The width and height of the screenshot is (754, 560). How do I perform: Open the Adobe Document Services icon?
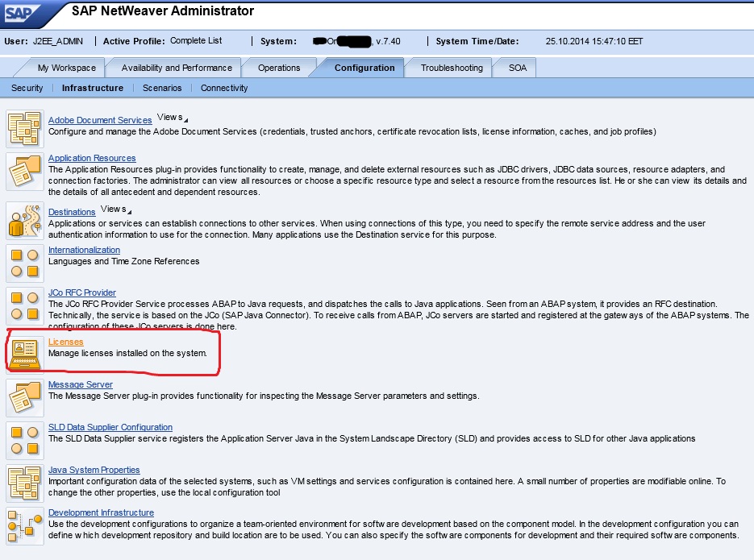point(24,129)
